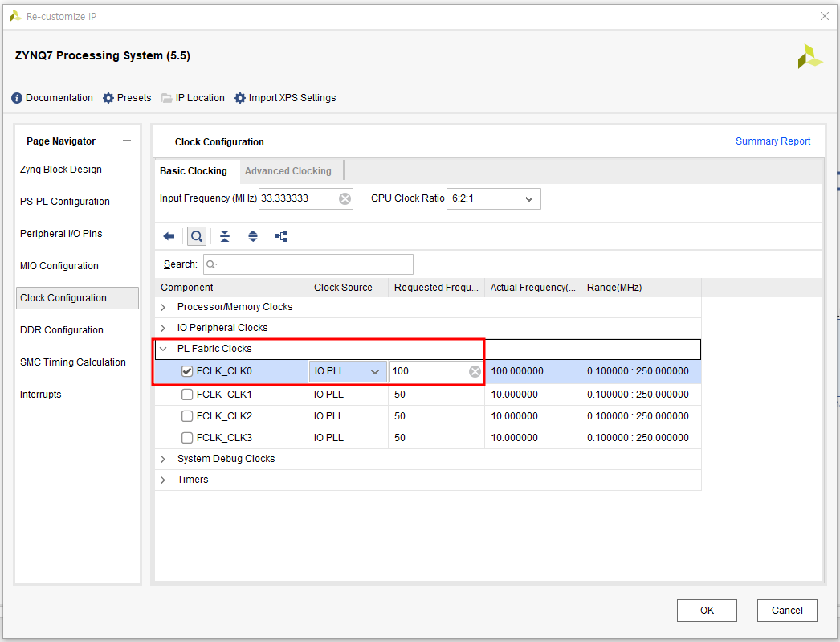The width and height of the screenshot is (840, 642).
Task: Click the expand all toolbar icon
Action: point(253,236)
